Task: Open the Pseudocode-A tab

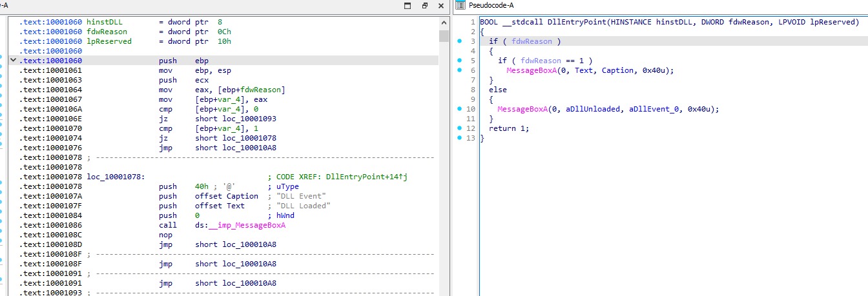Action: click(x=490, y=5)
